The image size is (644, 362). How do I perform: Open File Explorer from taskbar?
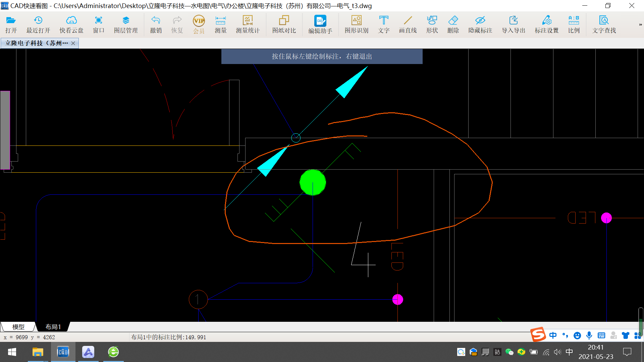[x=38, y=352]
